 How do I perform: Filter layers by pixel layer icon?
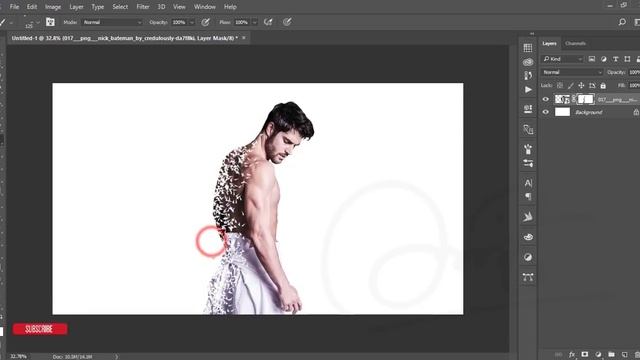(x=591, y=59)
